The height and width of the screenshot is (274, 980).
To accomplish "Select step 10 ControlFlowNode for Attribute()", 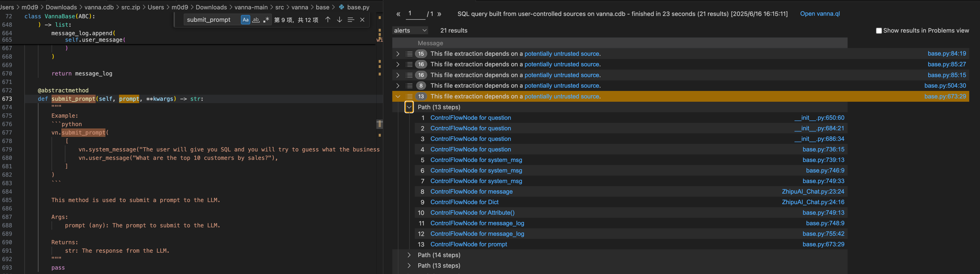I will click(x=472, y=213).
